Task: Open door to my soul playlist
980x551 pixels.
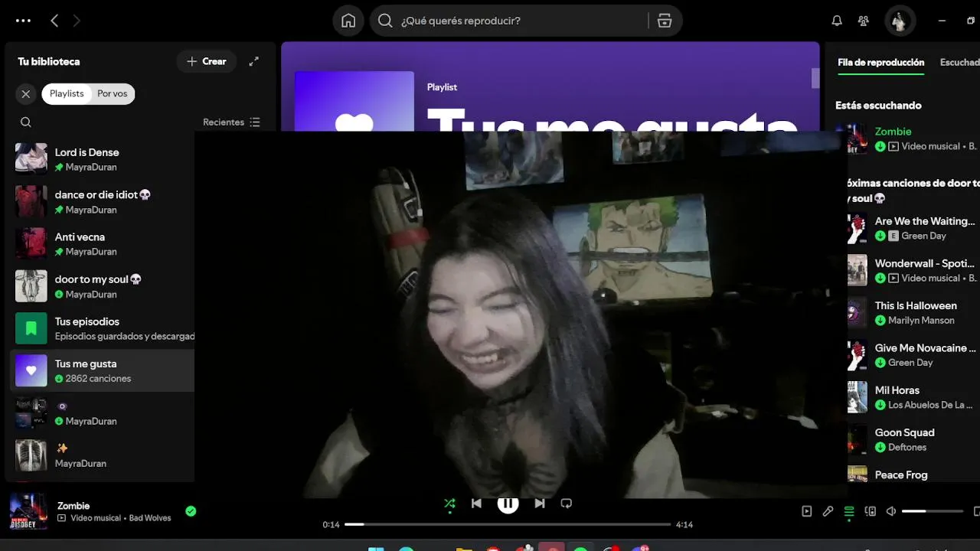Action: point(103,286)
